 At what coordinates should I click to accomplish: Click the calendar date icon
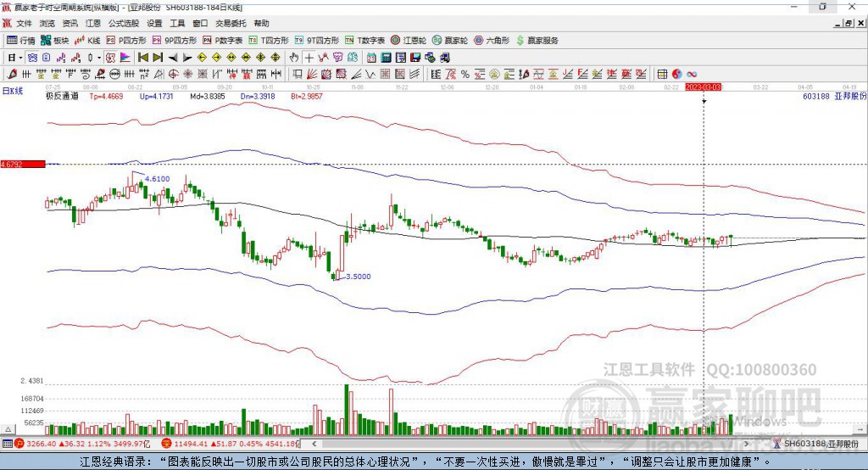(371, 58)
